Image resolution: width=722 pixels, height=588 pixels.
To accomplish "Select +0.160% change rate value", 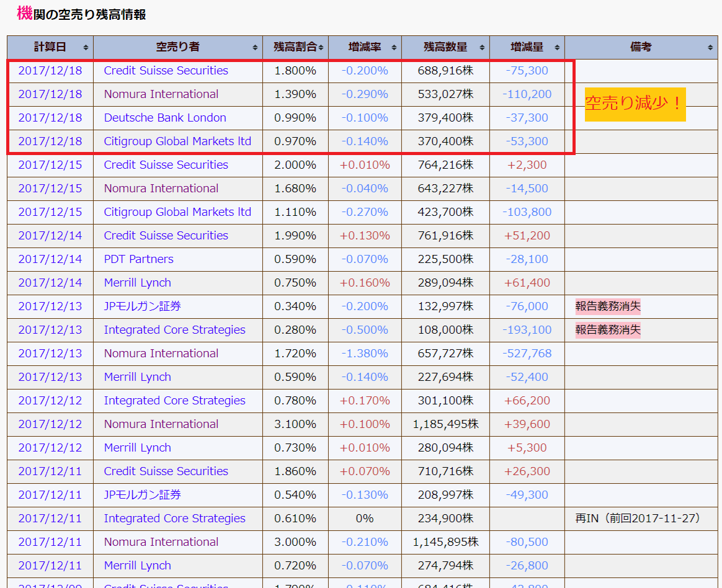I will coord(365,283).
